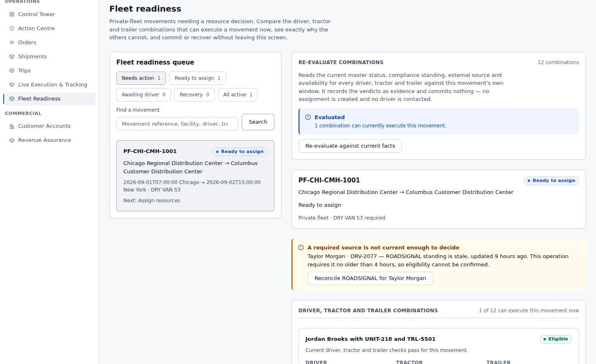Click Re-evaluate against current facts
The image size is (596, 364).
tap(350, 146)
